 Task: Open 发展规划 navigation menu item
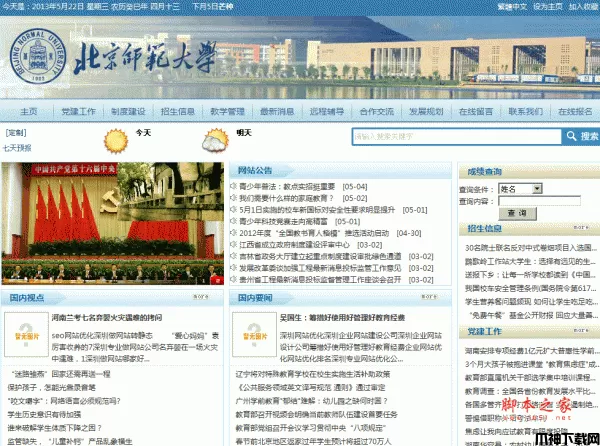426,111
